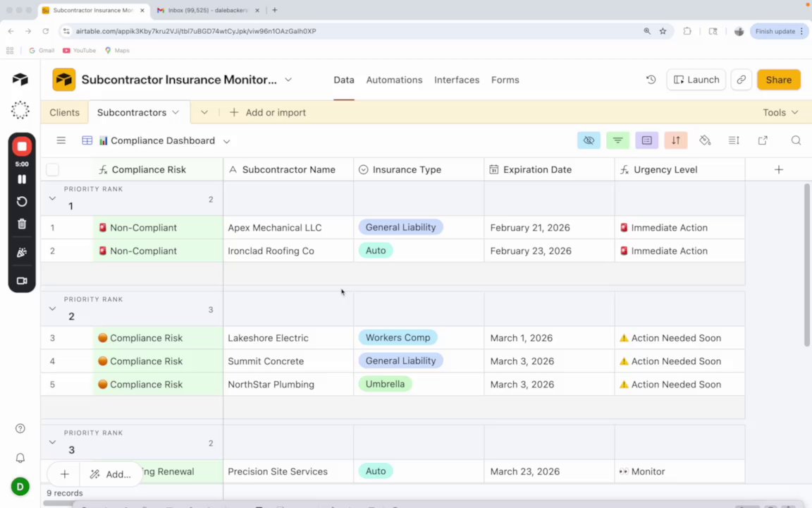Image resolution: width=812 pixels, height=508 pixels.
Task: Open the filter options icon
Action: coord(617,140)
